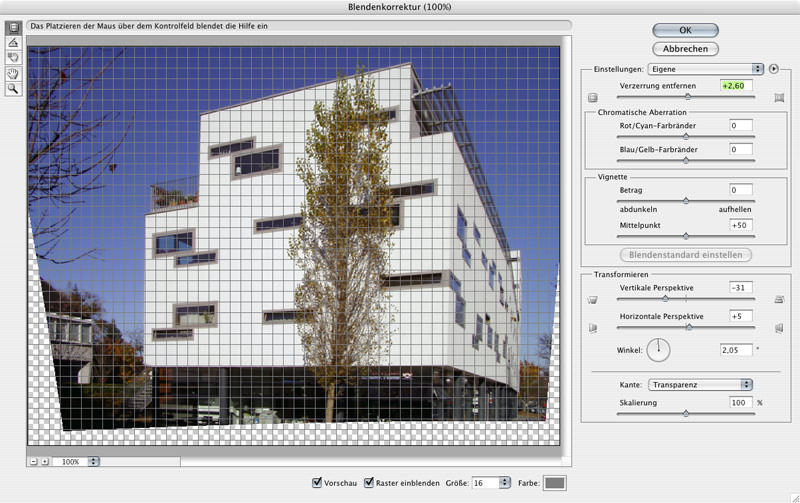800x503 pixels.
Task: Toggle the Vorschau checkbox
Action: [x=317, y=482]
